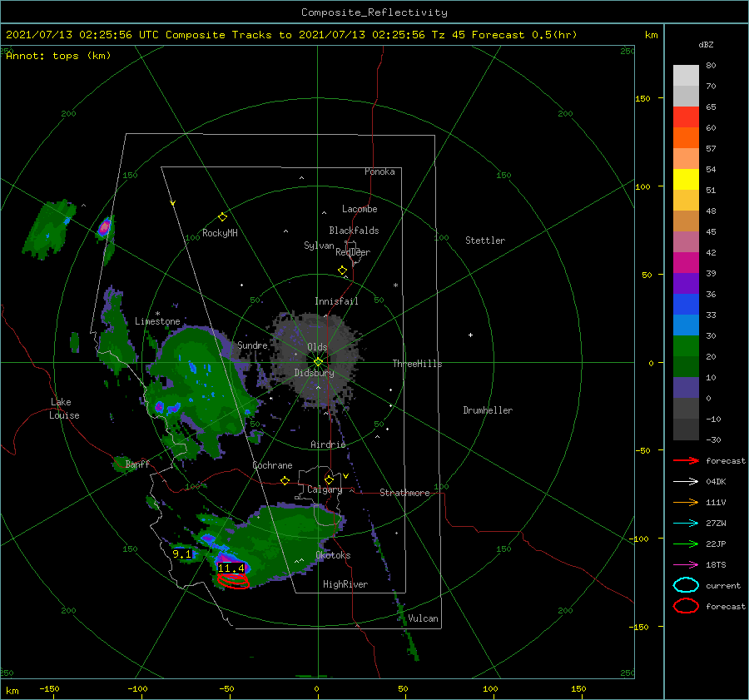Pick the blue 36 dBZ color swatch
Viewport: 749px width, 700px height.
click(686, 304)
